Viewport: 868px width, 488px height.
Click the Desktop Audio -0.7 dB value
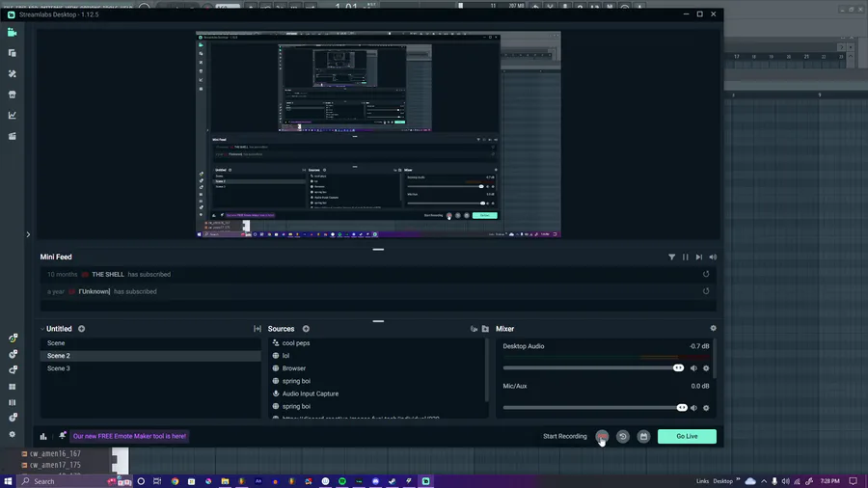(699, 346)
